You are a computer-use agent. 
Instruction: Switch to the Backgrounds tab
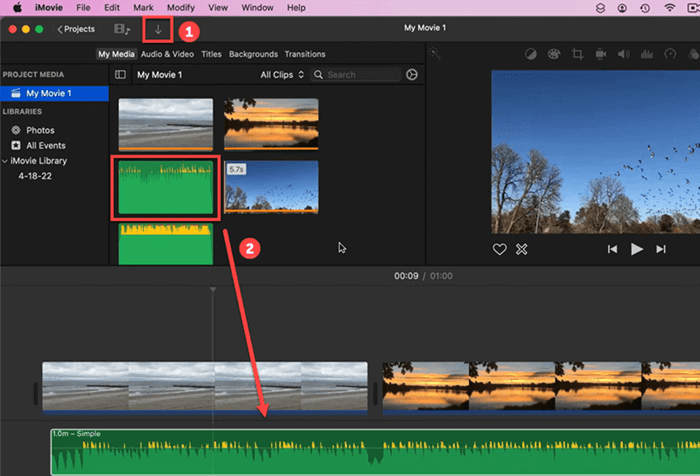(253, 54)
